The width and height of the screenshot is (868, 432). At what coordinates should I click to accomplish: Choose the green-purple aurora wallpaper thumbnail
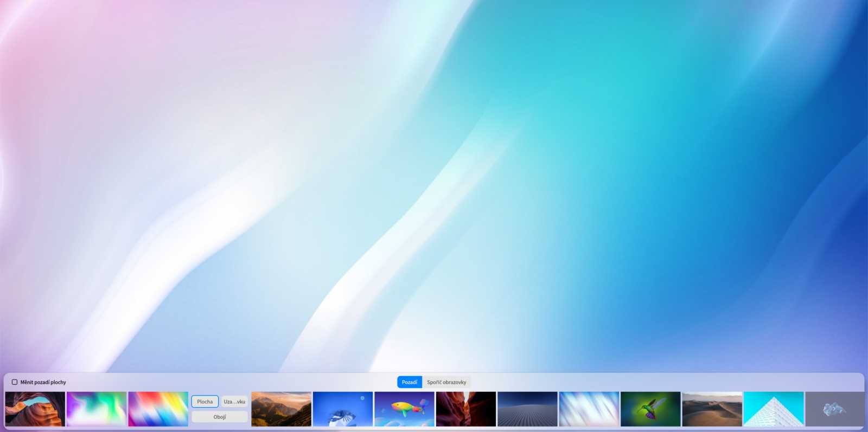(x=97, y=409)
